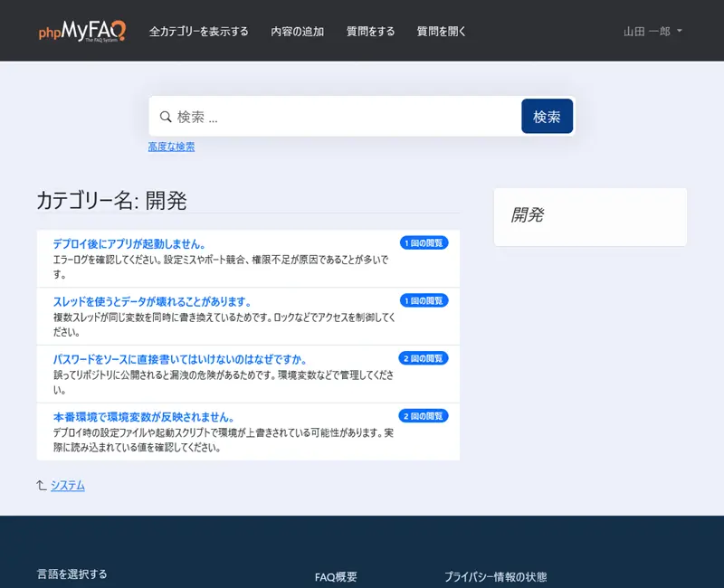Viewport: 724px width, 588px height.
Task: Click the magnifier icon in the search bar
Action: 166,116
